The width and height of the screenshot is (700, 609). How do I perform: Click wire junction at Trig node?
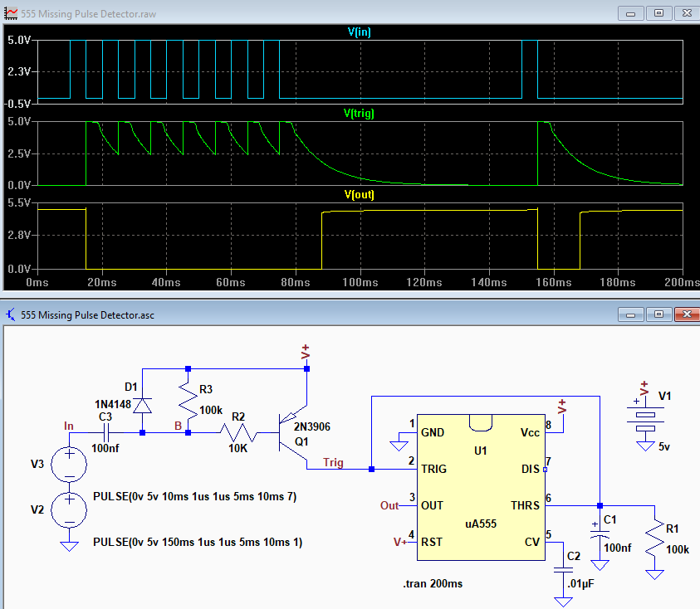point(371,470)
